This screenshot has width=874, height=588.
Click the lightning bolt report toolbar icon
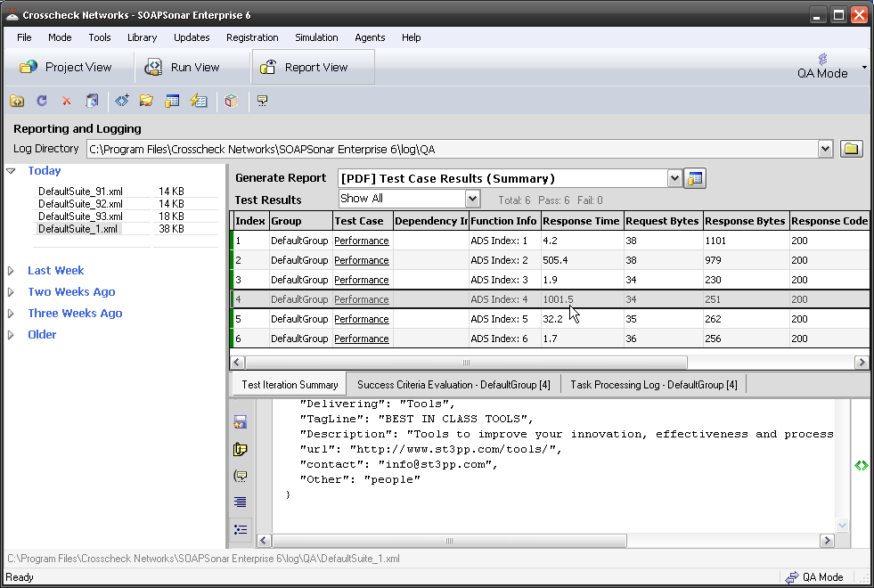[x=199, y=101]
